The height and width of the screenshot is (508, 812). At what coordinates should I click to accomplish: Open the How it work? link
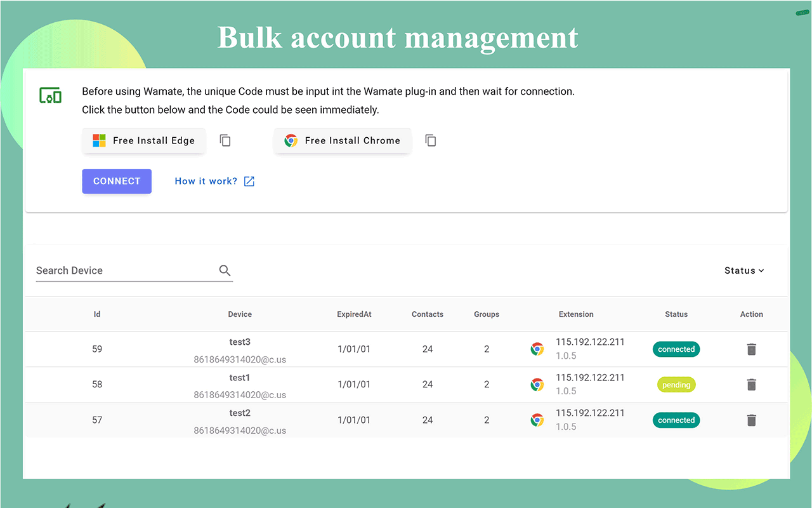pos(206,181)
